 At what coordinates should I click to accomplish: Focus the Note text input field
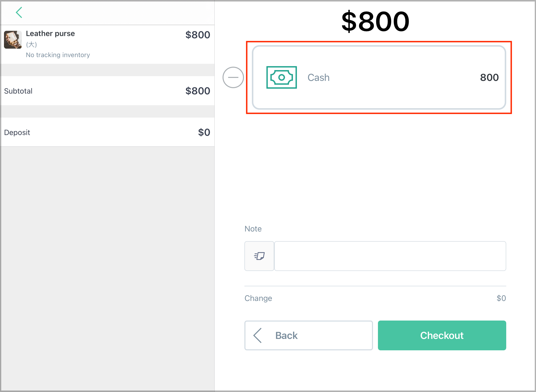[x=390, y=256]
